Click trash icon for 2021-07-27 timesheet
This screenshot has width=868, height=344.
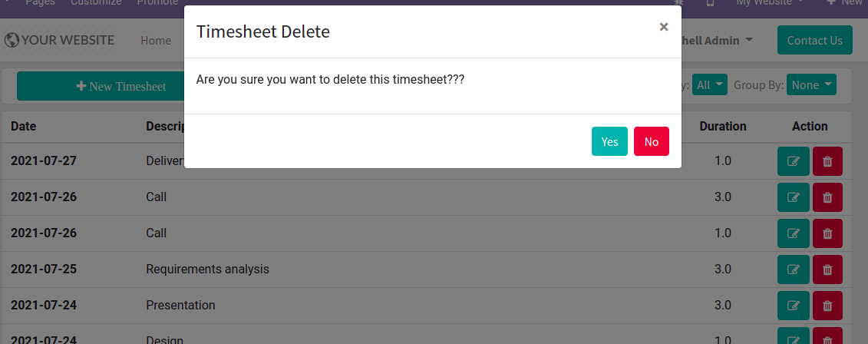pyautogui.click(x=827, y=161)
